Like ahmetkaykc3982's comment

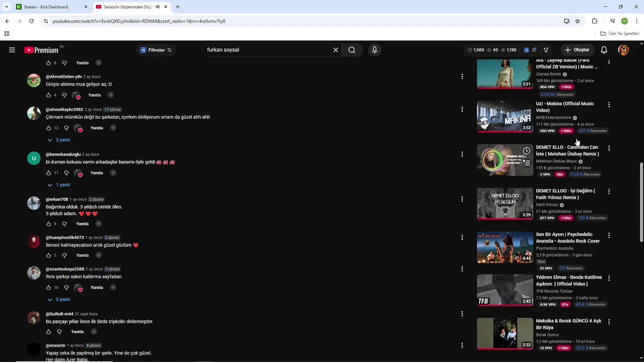coord(48,128)
